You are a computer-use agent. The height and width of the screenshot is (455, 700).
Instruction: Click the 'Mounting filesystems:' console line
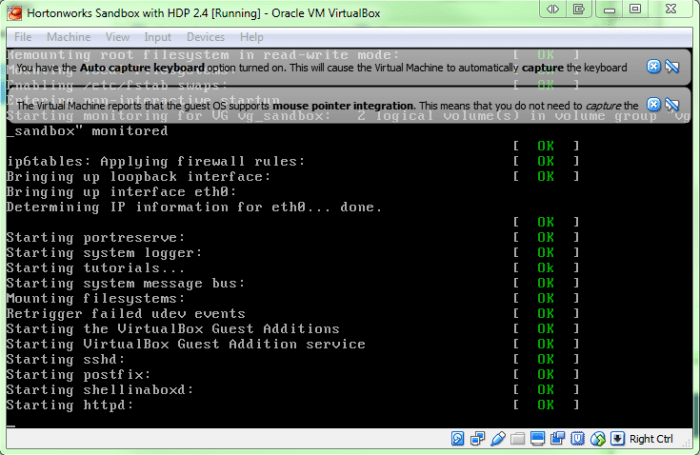pyautogui.click(x=96, y=298)
